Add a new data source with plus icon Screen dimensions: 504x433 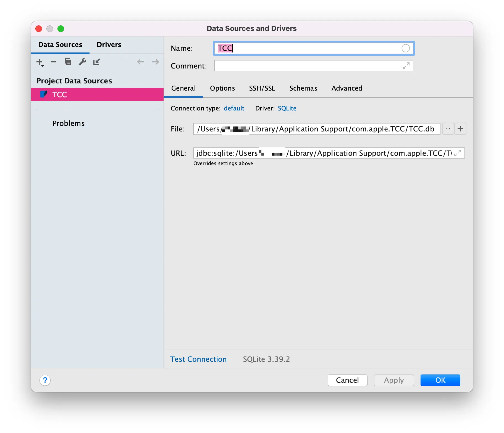(40, 62)
